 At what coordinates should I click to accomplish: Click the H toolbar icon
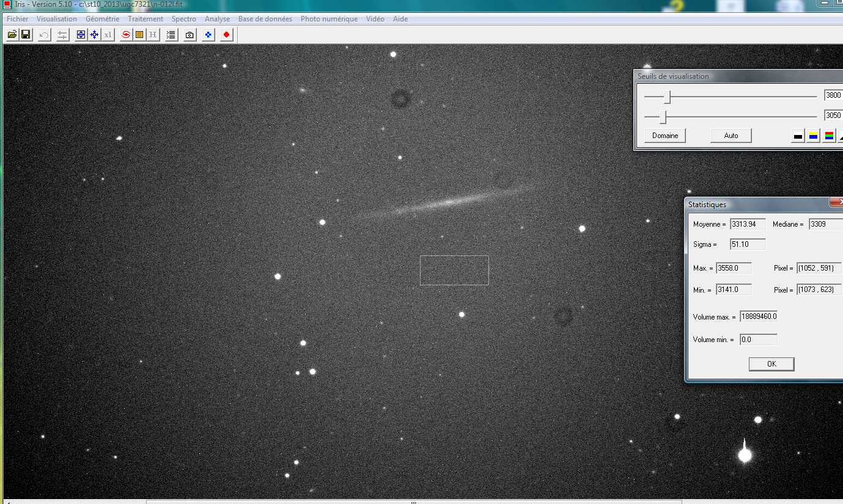point(153,35)
